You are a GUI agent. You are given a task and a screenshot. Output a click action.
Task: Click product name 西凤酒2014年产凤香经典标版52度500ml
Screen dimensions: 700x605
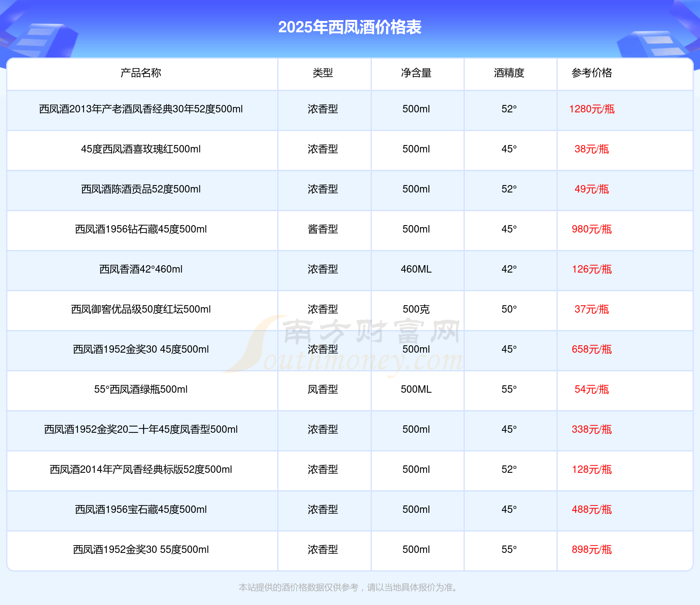pos(141,469)
